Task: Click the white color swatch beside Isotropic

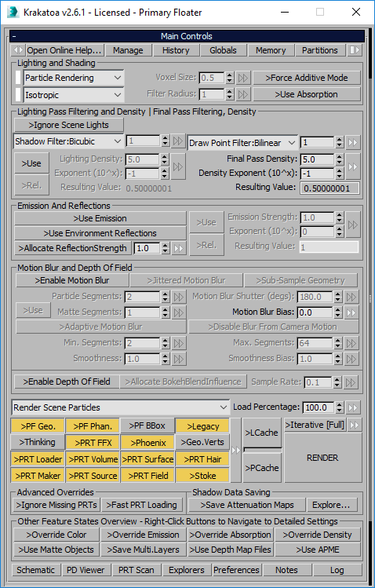Action: 17,95
